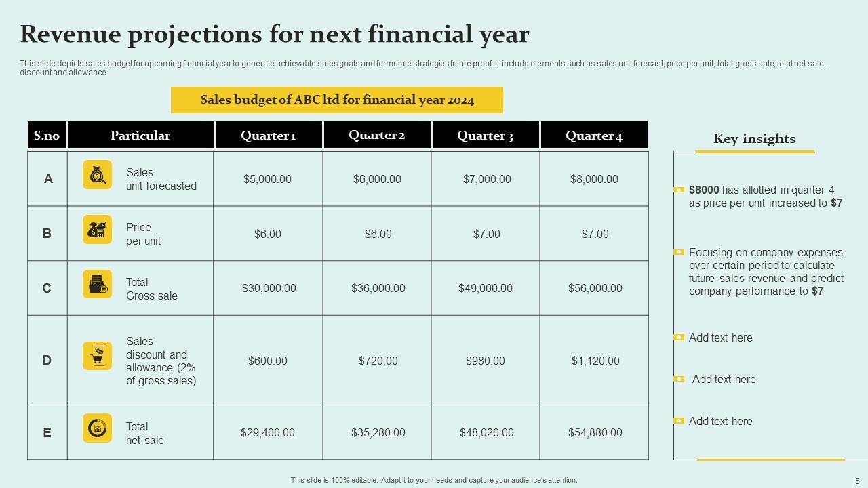The height and width of the screenshot is (488, 868).
Task: Select the $56,000.00 gross sale cell
Action: [x=595, y=288]
